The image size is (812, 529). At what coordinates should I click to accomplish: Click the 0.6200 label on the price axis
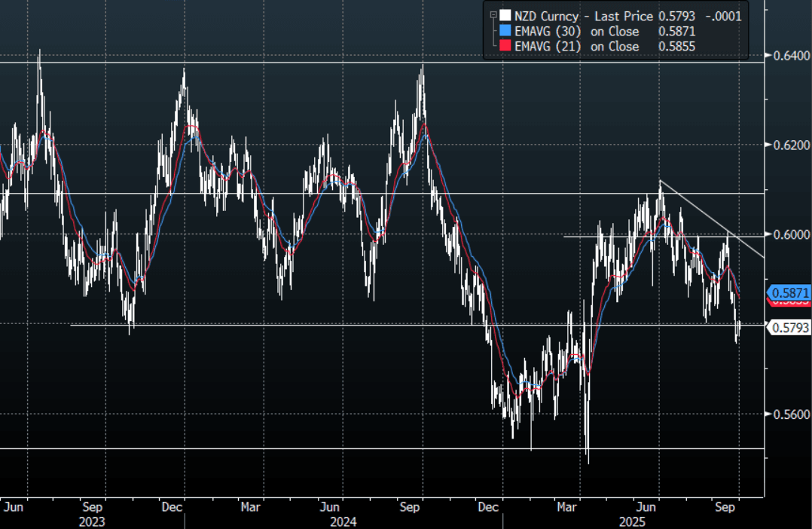tap(787, 145)
